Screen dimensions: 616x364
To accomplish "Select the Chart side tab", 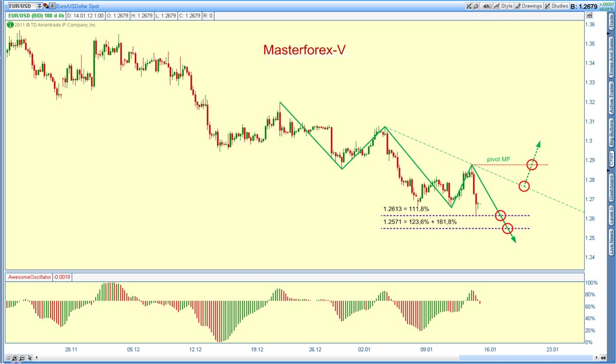I will [x=612, y=159].
